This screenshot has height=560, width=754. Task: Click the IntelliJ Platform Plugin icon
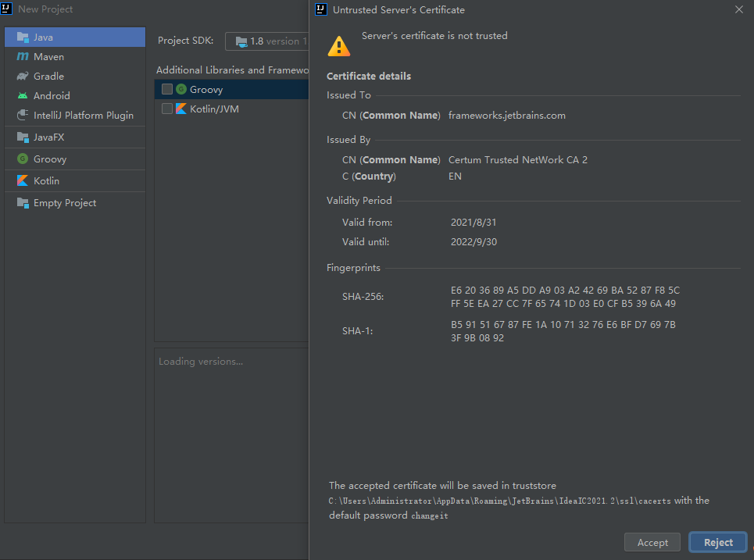point(23,115)
